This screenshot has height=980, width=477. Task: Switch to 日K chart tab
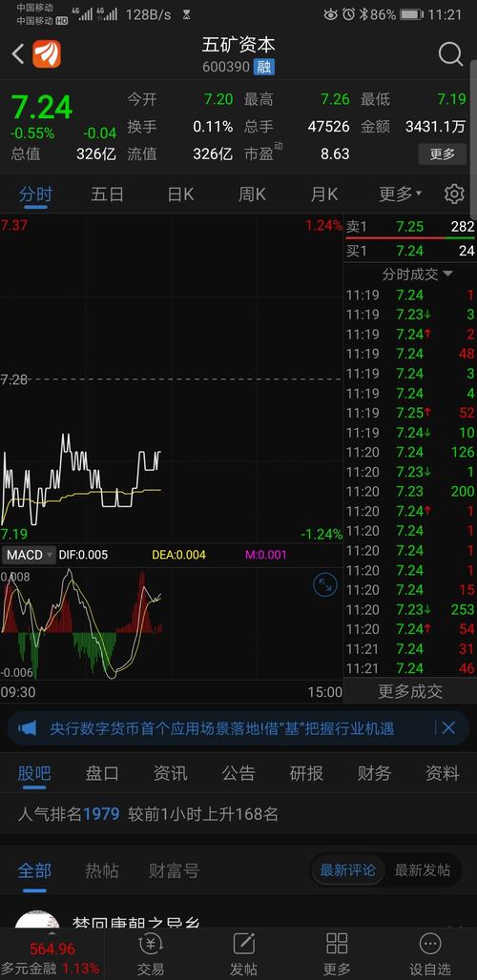click(180, 194)
